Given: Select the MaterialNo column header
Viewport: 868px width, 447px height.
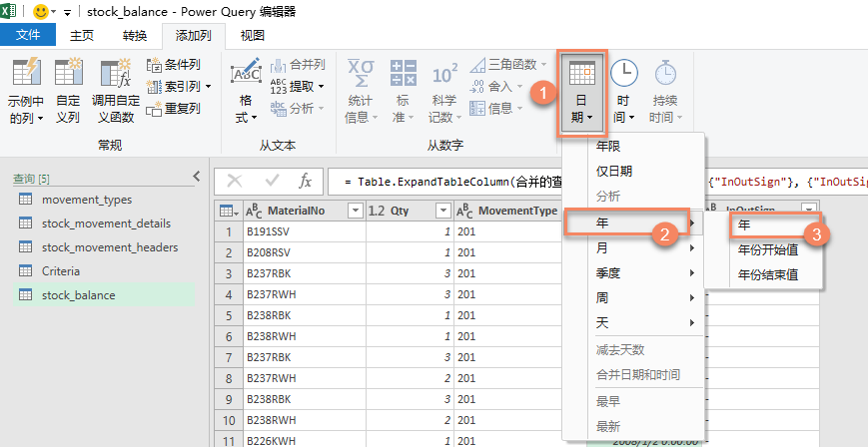Looking at the screenshot, I should click(305, 211).
